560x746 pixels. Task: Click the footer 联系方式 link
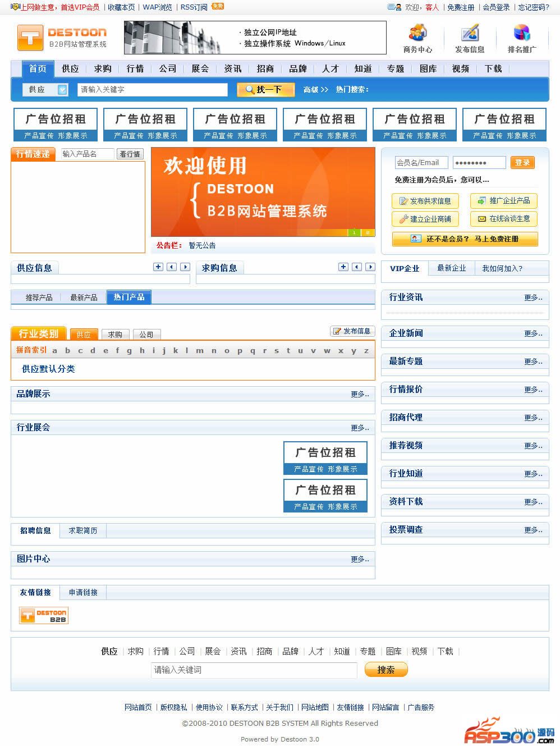pyautogui.click(x=244, y=707)
